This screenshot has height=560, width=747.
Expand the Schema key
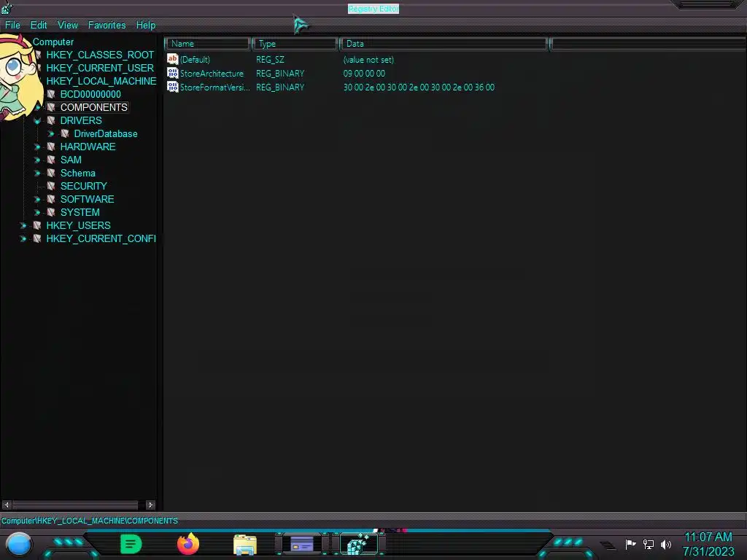click(x=37, y=174)
